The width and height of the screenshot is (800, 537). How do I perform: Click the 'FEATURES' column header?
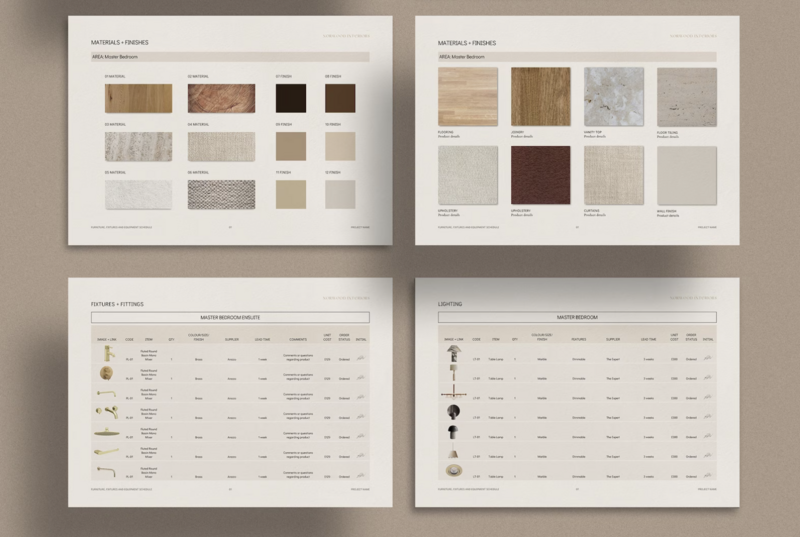[579, 339]
